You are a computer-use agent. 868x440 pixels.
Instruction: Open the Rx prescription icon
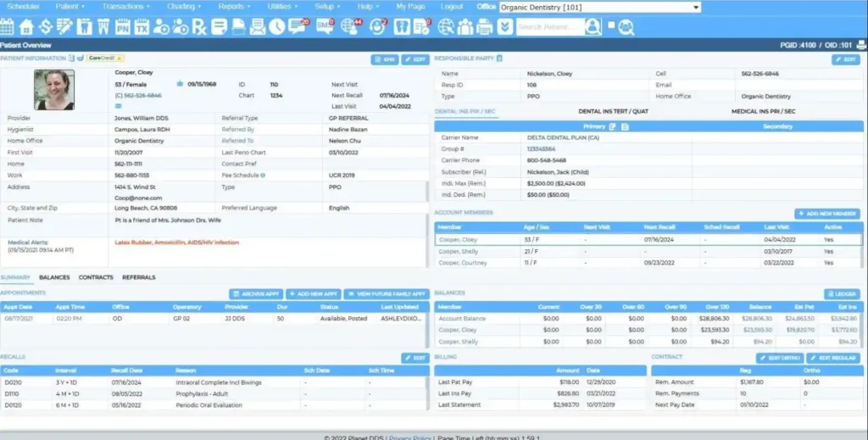tap(199, 26)
